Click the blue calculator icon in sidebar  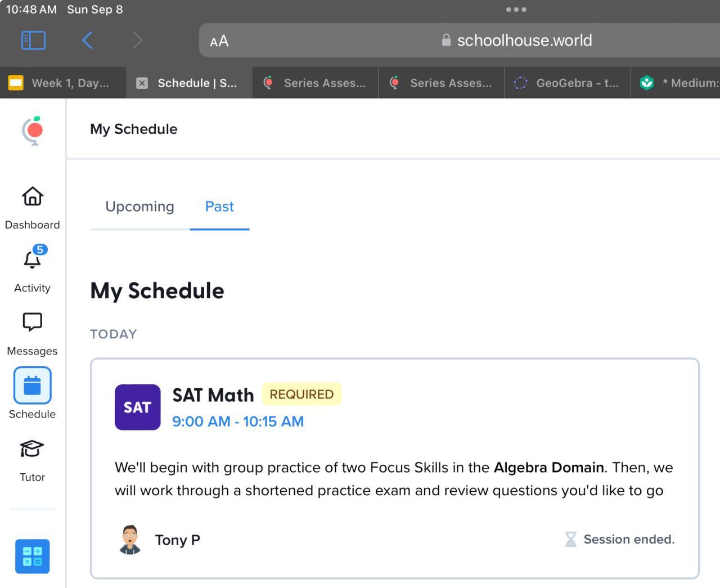(x=33, y=556)
